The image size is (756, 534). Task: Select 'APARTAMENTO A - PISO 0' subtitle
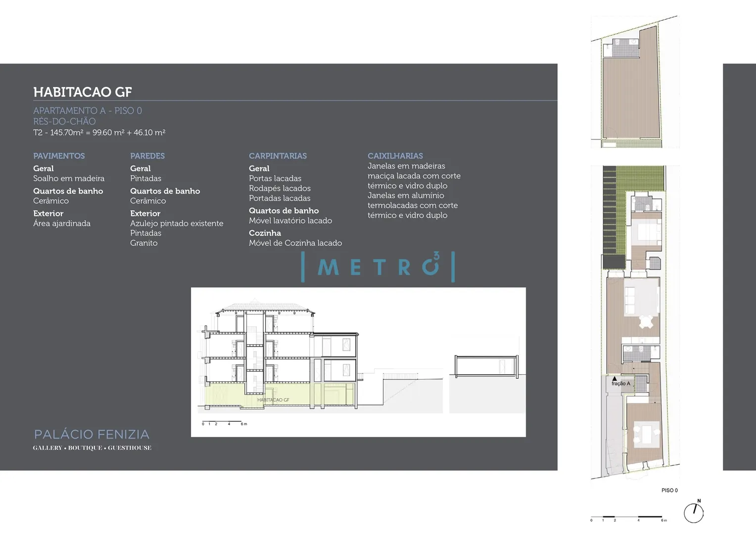point(88,111)
